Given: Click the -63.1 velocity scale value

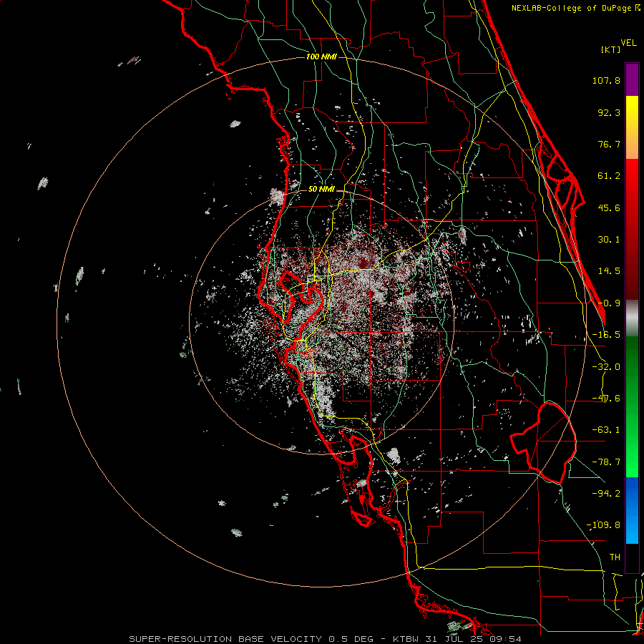Looking at the screenshot, I should (x=606, y=430).
